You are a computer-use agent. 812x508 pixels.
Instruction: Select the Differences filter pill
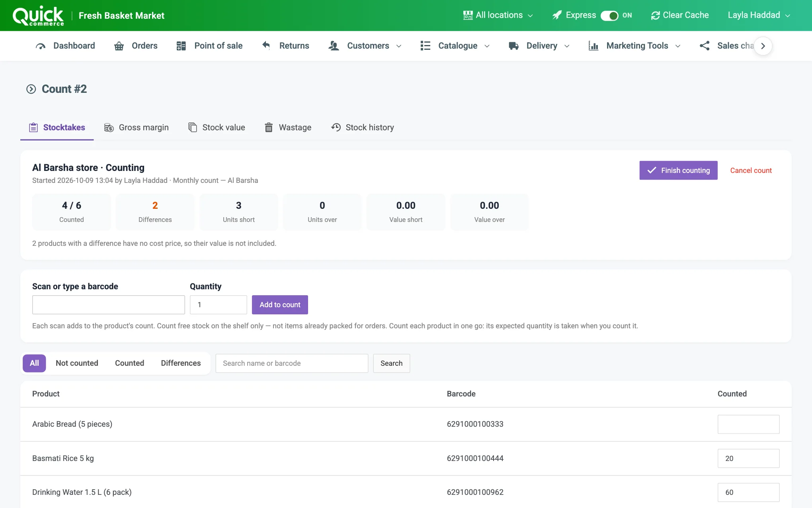[x=181, y=363]
